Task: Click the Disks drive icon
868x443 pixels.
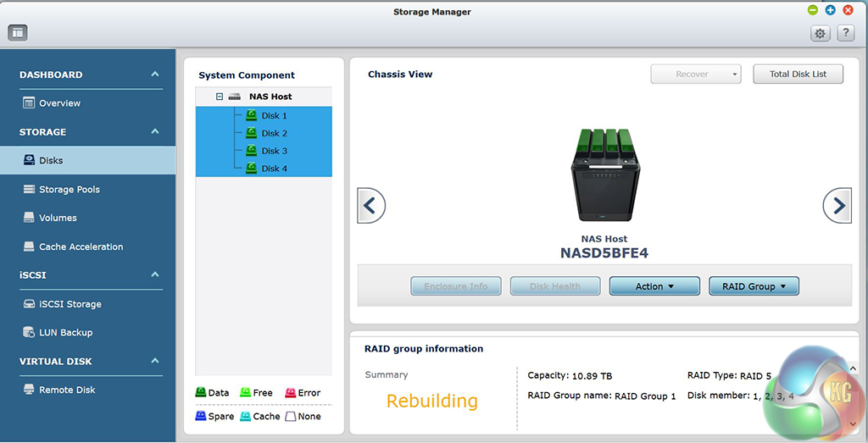Action: 29,160
